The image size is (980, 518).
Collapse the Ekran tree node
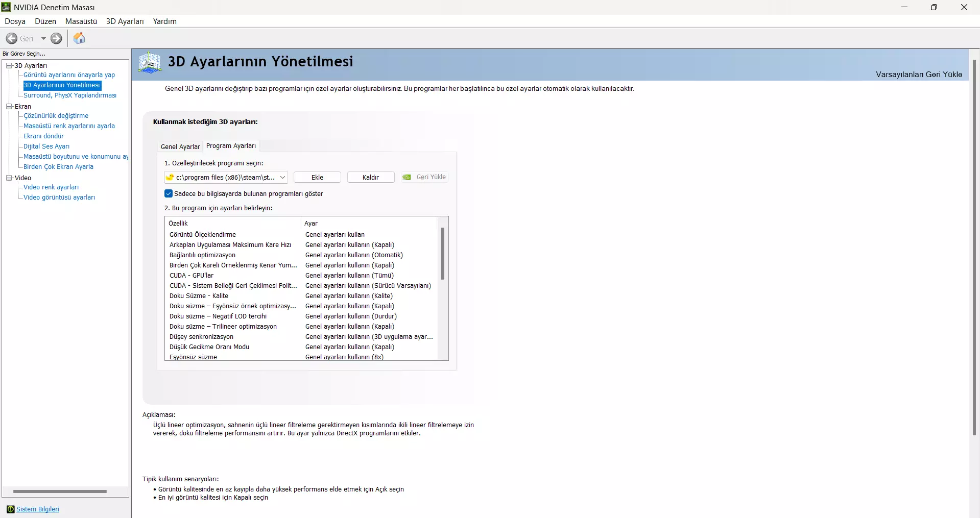point(9,106)
